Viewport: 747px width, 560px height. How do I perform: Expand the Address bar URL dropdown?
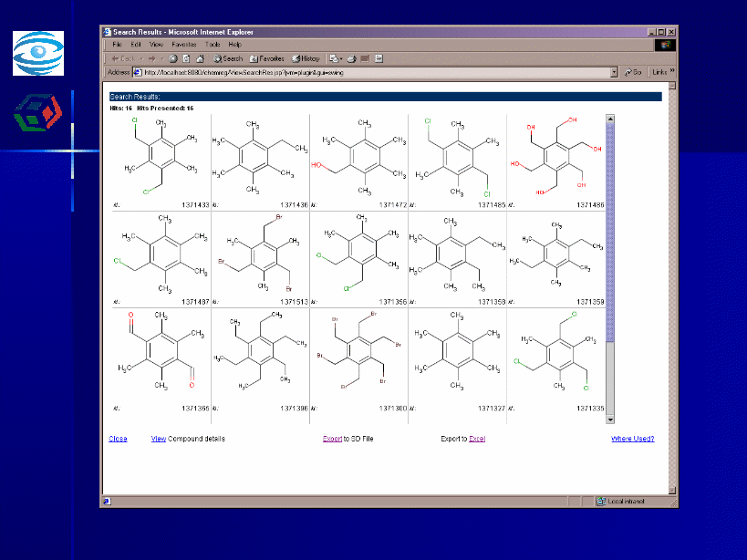tap(614, 72)
